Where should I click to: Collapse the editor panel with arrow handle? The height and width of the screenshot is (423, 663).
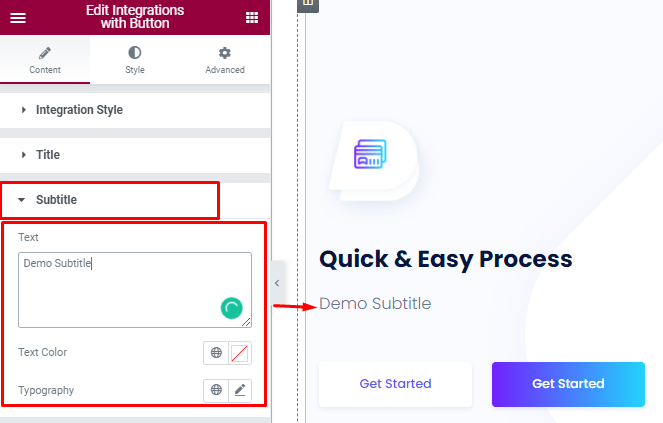277,283
